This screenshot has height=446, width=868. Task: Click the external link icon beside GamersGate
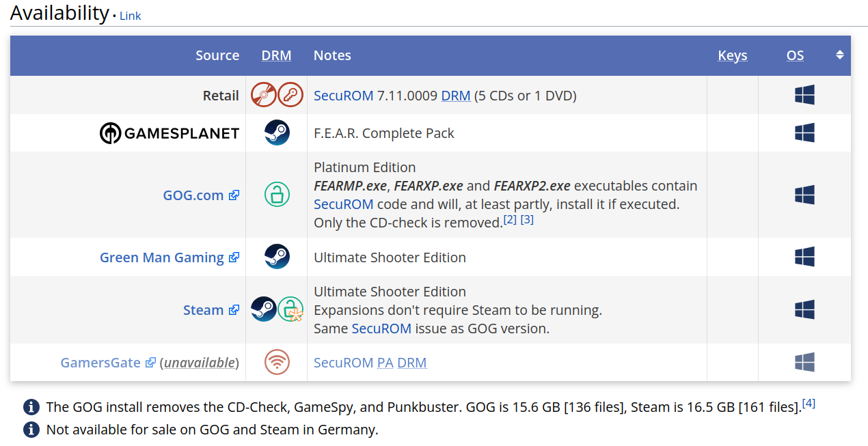point(150,363)
